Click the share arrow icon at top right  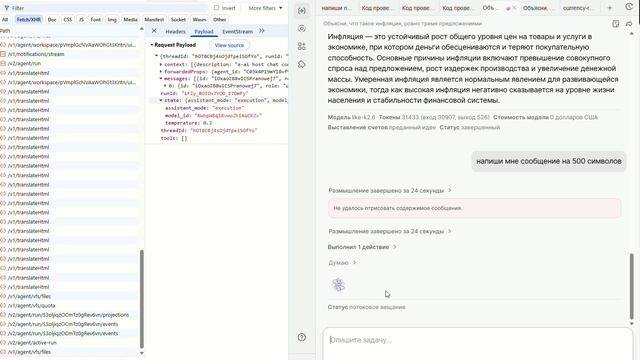pos(629,24)
